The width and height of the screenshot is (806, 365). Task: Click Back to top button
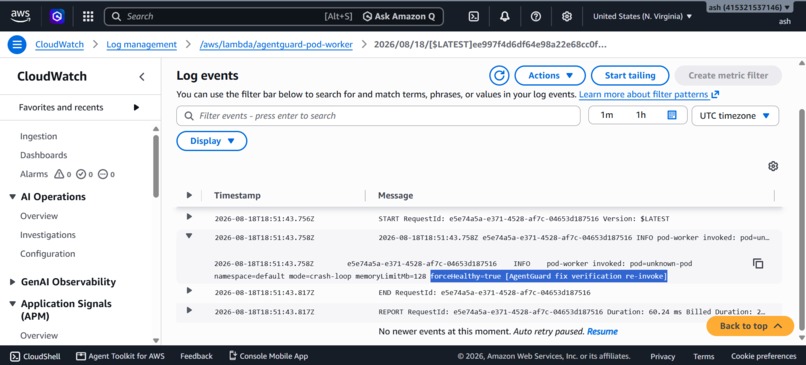pyautogui.click(x=750, y=326)
